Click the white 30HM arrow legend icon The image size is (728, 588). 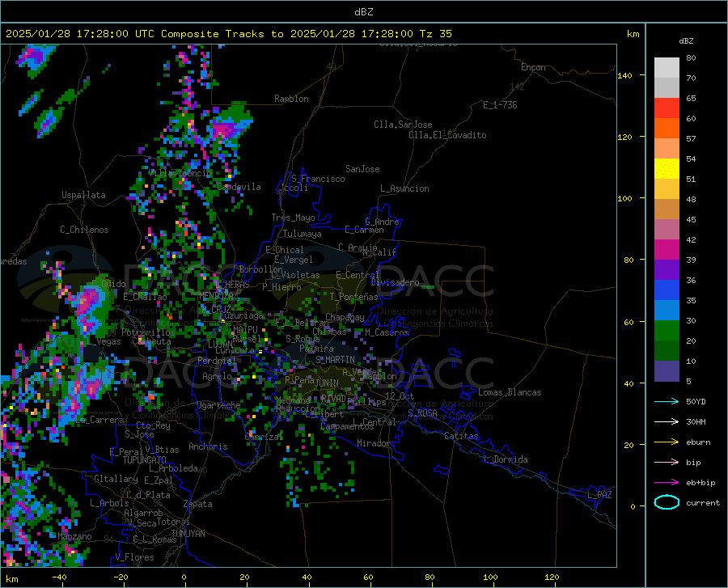point(667,422)
